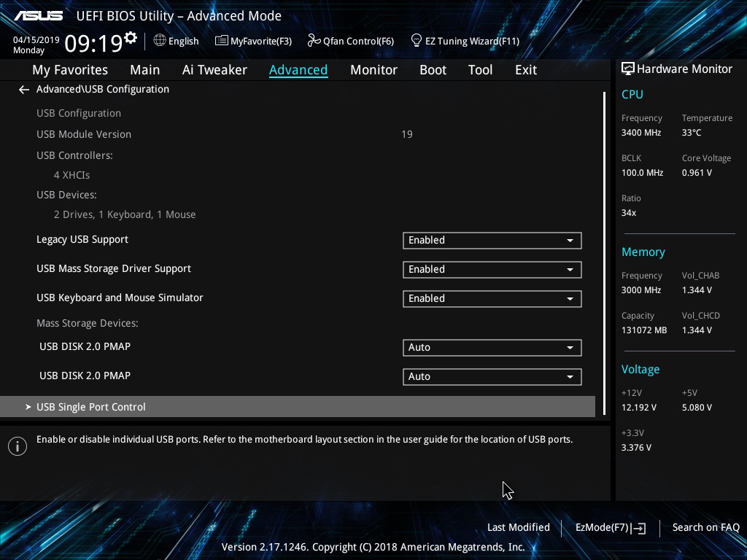Screen dimensions: 747x560
Task: Open the USB Keyboard and Mouse Simulator dropdown
Action: coord(492,298)
